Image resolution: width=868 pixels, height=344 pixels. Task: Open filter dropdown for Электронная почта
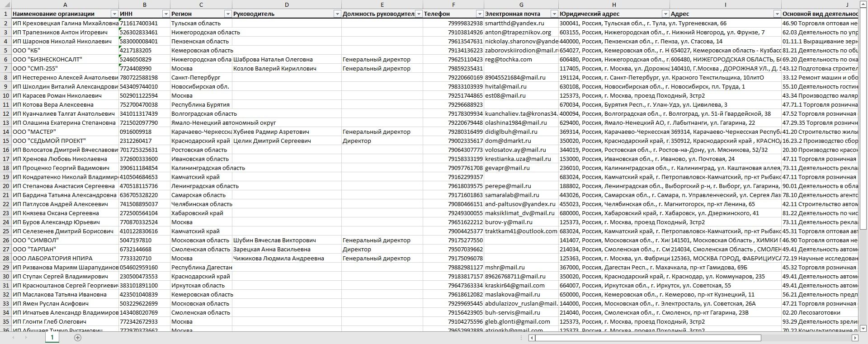pyautogui.click(x=554, y=14)
